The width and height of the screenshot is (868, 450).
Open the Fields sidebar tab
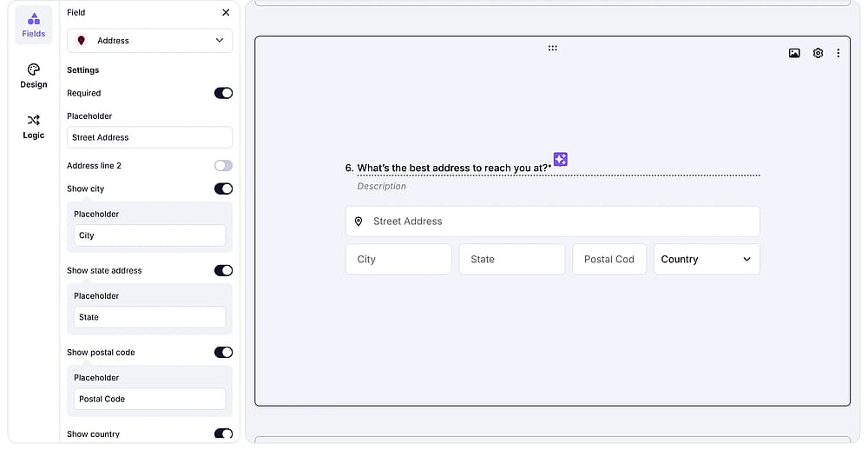[x=34, y=25]
